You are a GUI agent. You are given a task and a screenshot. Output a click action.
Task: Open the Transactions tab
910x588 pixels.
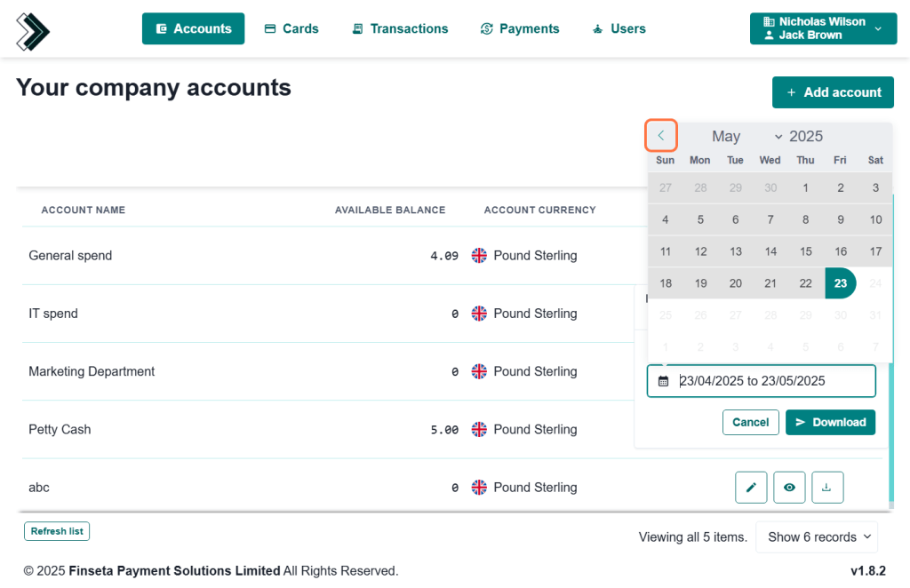coord(400,28)
